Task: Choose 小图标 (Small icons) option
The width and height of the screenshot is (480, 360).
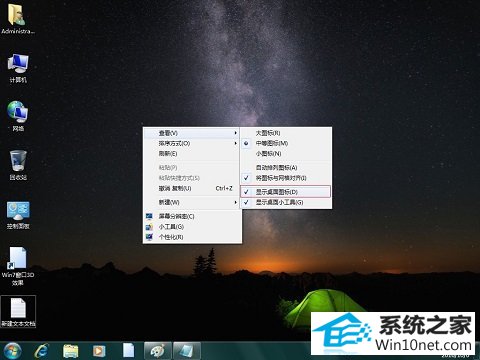Action: click(286, 154)
